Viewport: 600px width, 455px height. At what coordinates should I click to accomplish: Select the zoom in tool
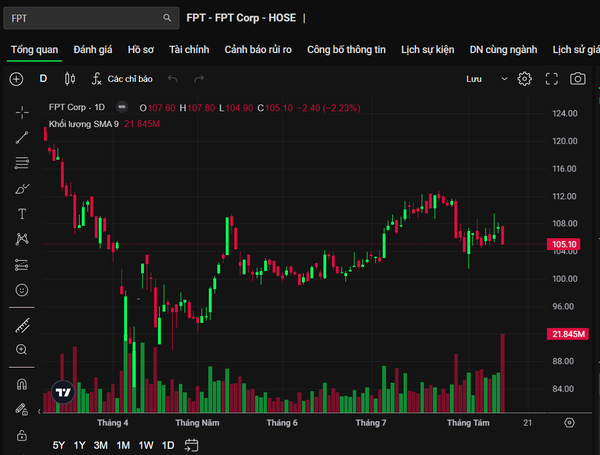[21, 349]
